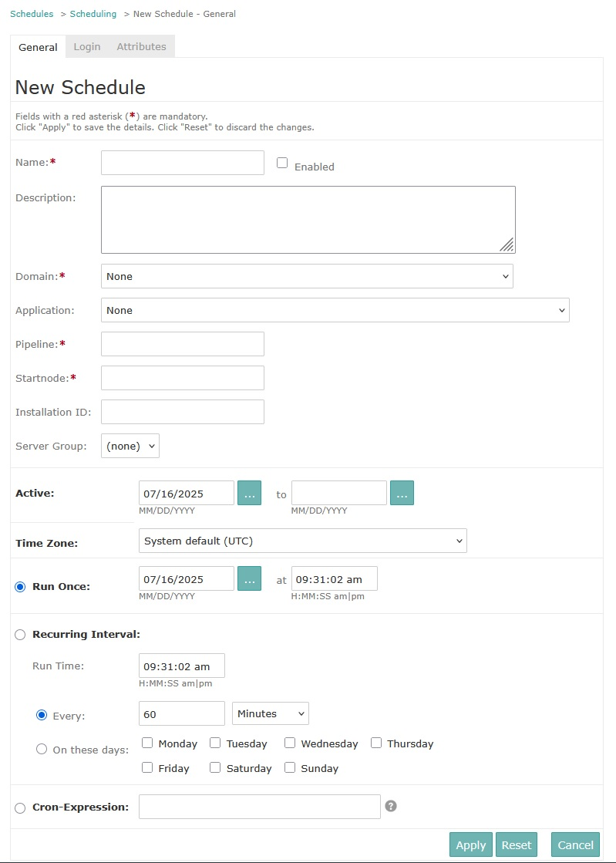Open the Active end date picker
616x863 pixels.
(x=402, y=493)
